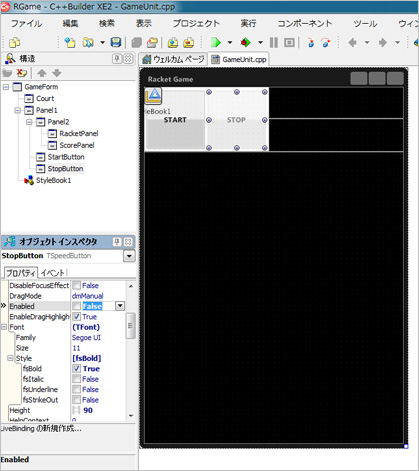Click the Font Size value 11

(99, 348)
